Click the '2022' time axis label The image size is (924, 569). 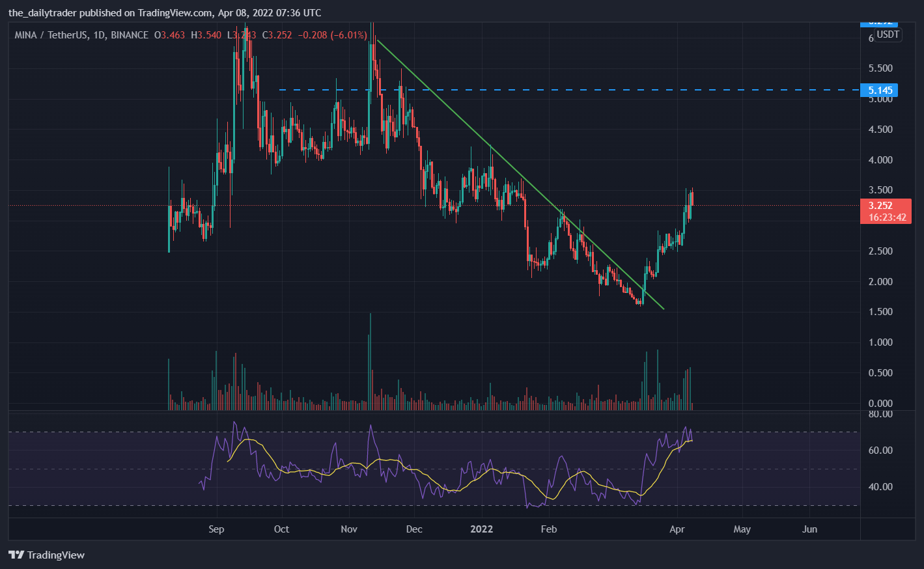(481, 529)
